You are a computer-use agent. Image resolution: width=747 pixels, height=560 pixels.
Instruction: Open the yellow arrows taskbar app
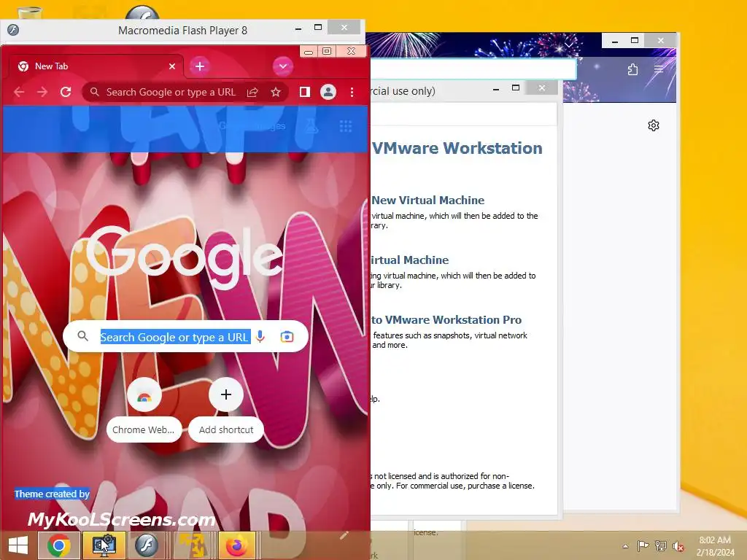point(193,545)
